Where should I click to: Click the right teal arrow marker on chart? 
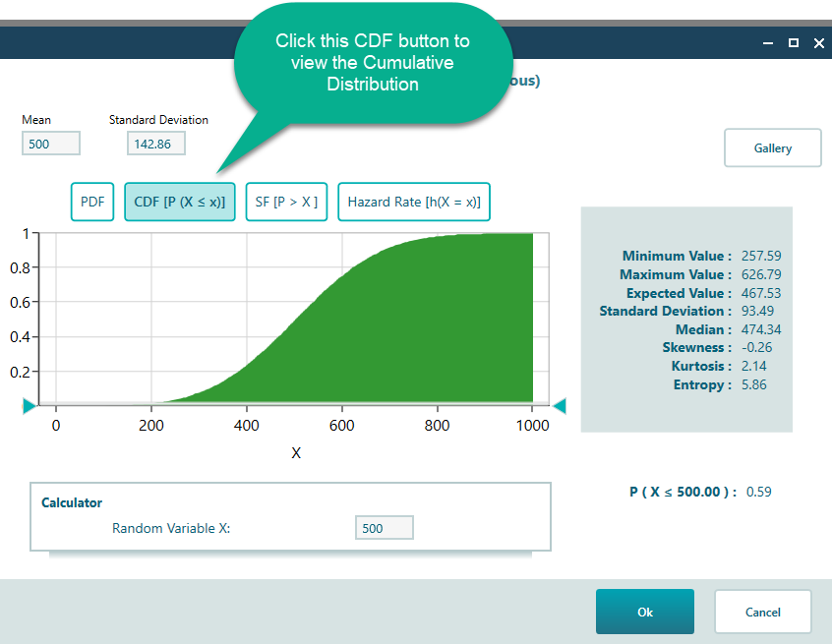(560, 406)
